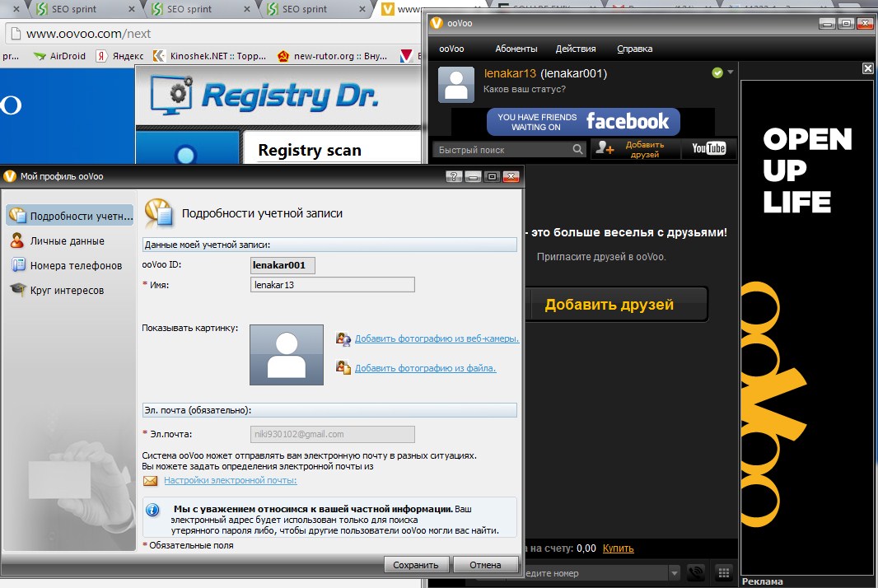Viewport: 878px width, 588px height.
Task: Click the Сохранить button
Action: 415,564
